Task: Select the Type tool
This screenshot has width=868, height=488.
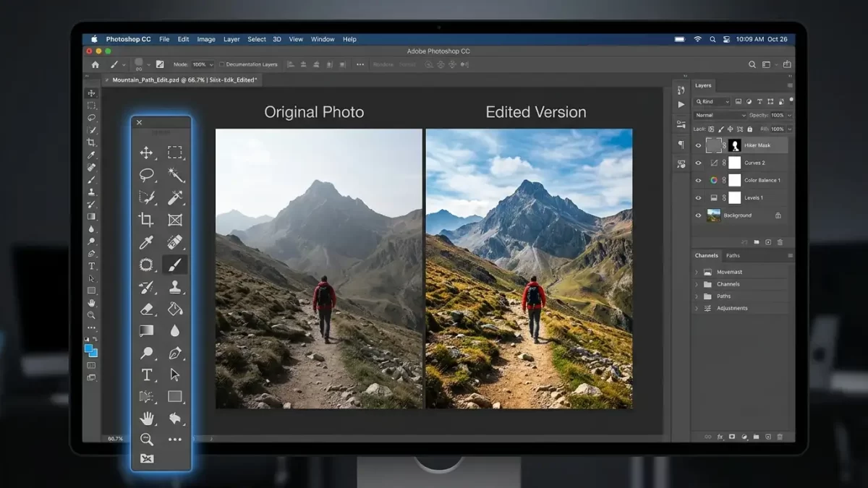Action: tap(145, 374)
